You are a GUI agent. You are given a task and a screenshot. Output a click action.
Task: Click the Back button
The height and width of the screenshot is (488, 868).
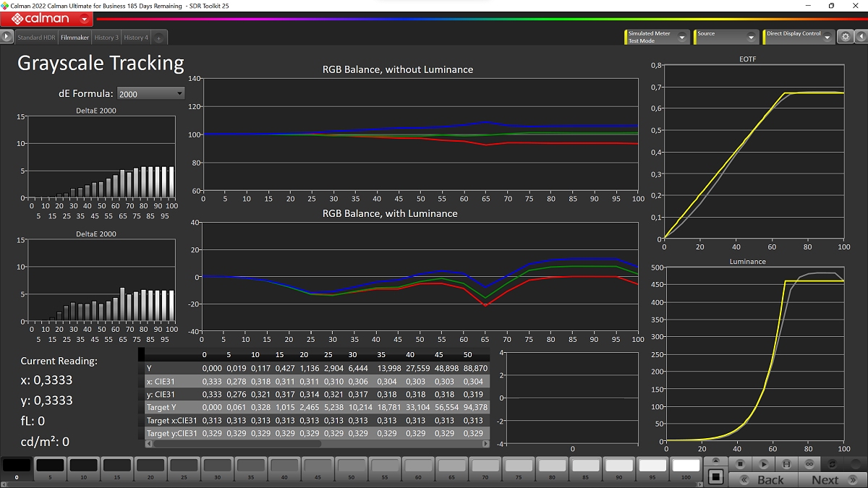(770, 479)
